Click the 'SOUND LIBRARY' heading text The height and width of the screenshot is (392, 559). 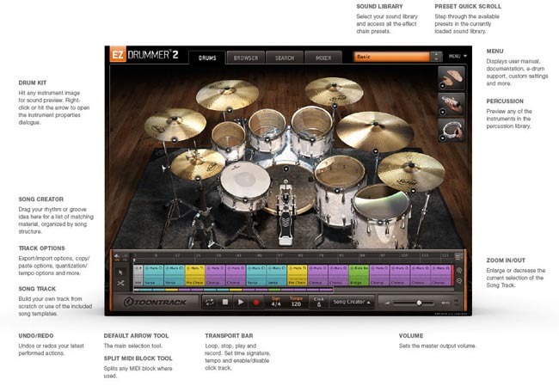[x=379, y=6]
